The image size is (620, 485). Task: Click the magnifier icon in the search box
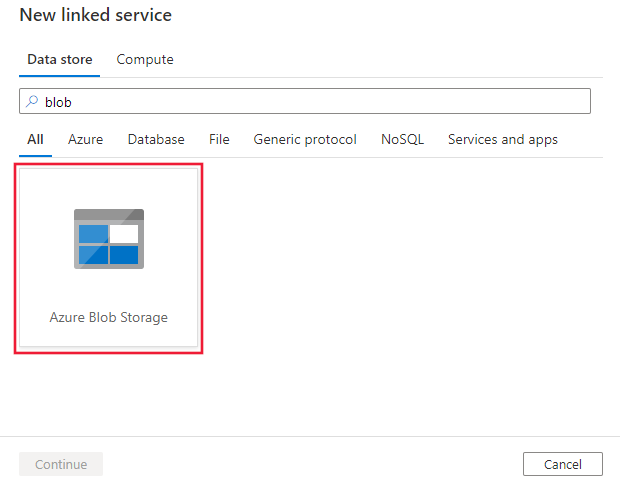click(x=32, y=102)
